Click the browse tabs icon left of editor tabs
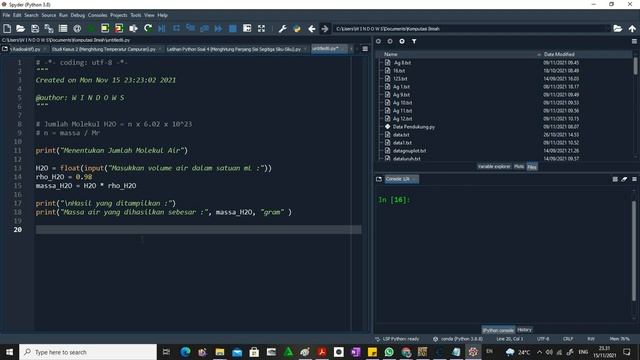The height and width of the screenshot is (360, 640). tap(5, 49)
